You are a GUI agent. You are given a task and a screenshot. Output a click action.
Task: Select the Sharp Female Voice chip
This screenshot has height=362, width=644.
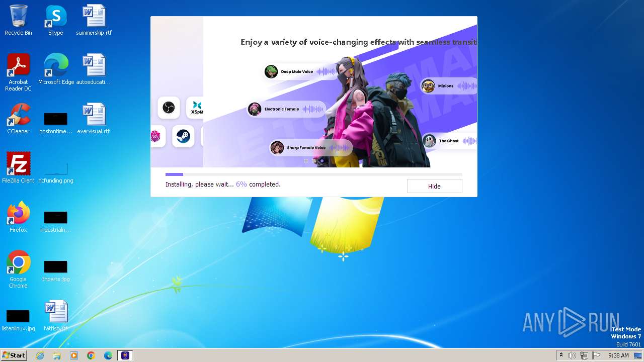tap(310, 148)
